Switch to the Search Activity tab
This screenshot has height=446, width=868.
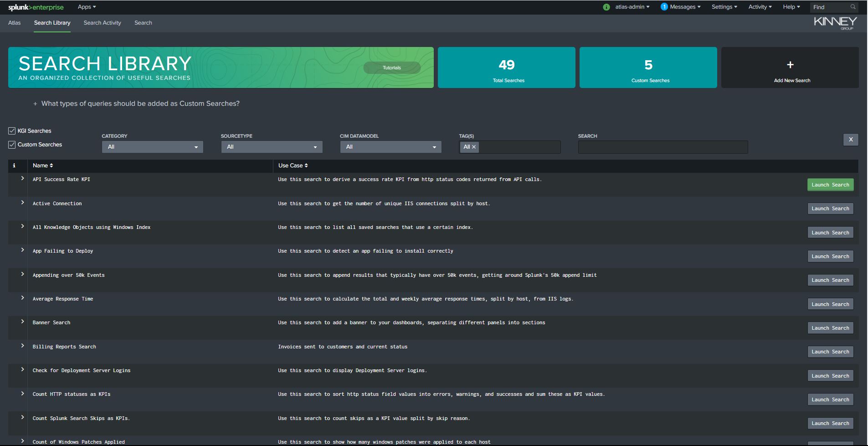point(102,23)
